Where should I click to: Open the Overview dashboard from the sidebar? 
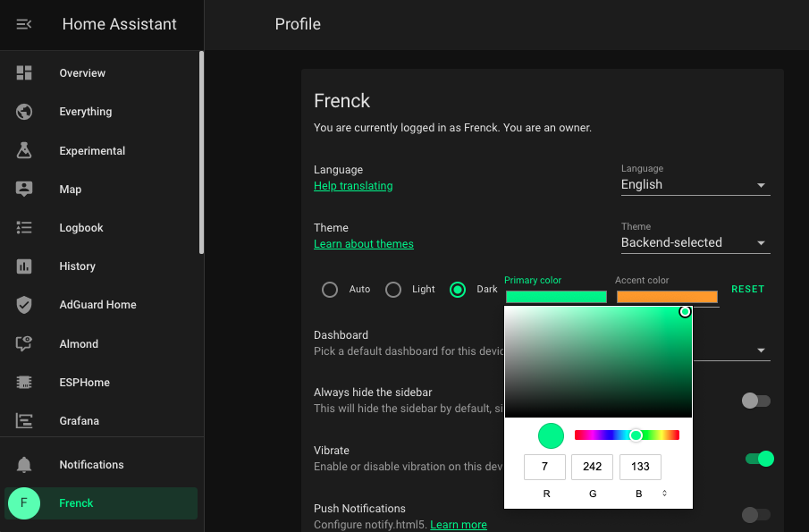coord(82,72)
